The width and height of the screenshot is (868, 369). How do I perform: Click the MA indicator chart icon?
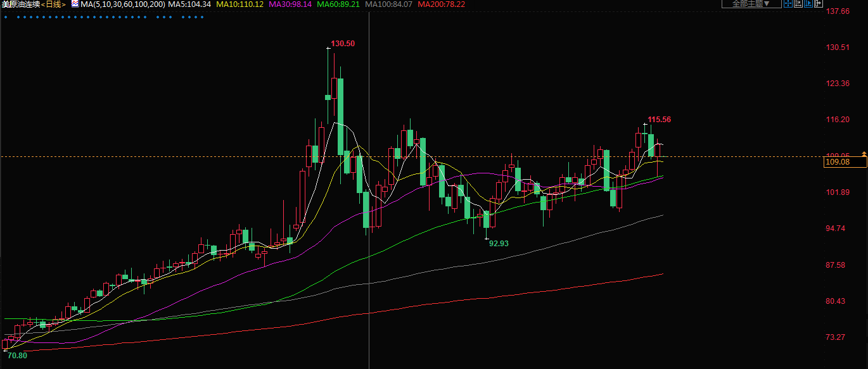pos(75,4)
